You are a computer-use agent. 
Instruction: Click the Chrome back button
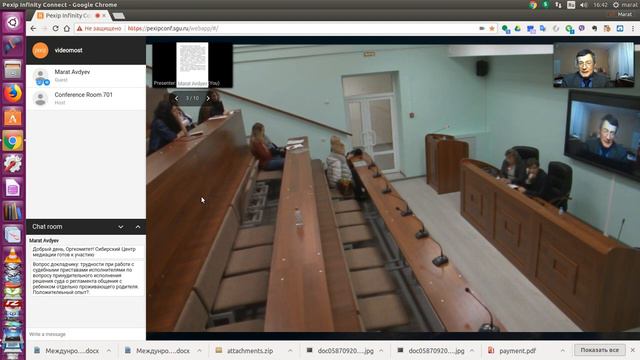tap(33, 29)
